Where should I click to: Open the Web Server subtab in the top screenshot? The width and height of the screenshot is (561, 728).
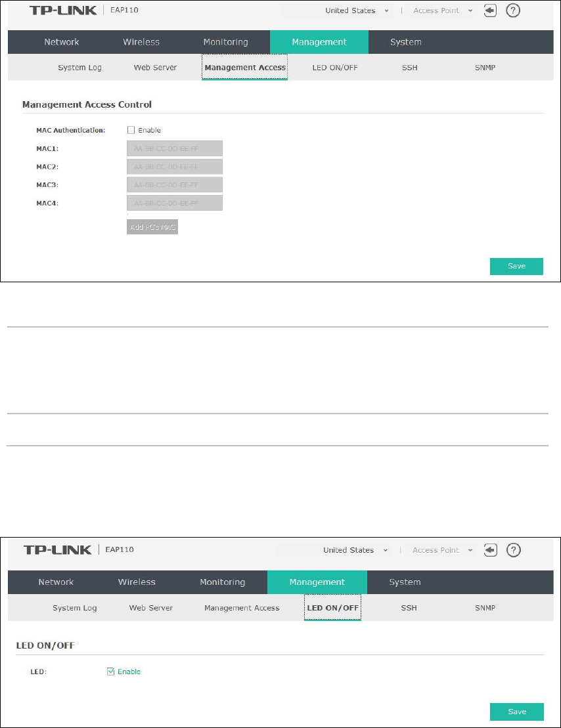pos(155,68)
